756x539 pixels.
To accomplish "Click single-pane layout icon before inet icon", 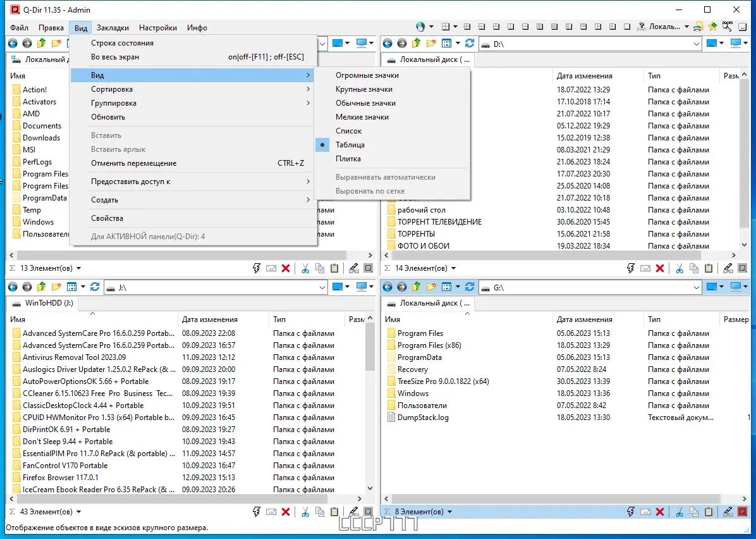I will [x=627, y=27].
